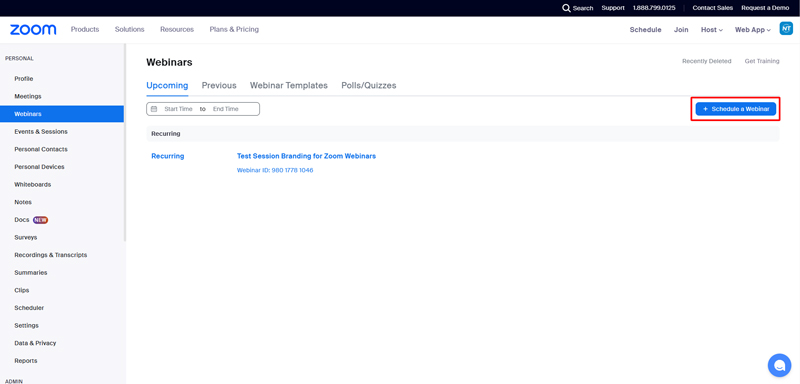Click phone number 1.888.799.0125
This screenshot has width=800, height=384.
[654, 8]
